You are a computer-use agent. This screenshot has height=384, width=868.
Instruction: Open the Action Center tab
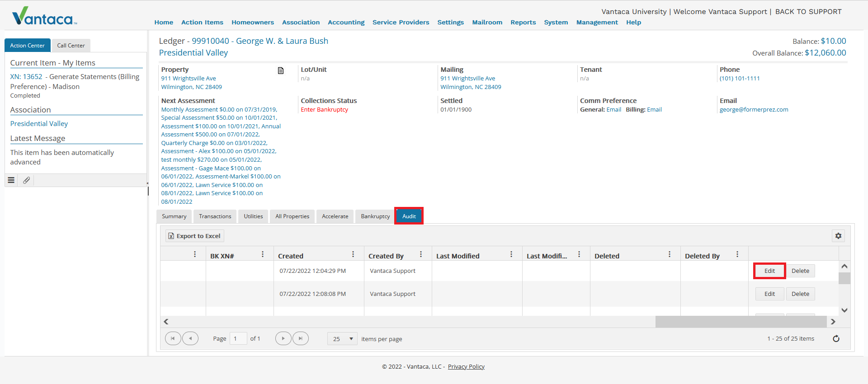[28, 46]
